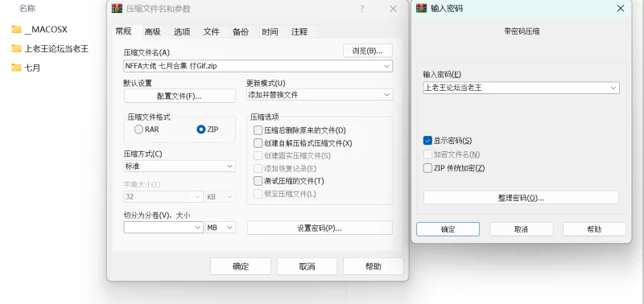The height and width of the screenshot is (304, 644).
Task: Expand the password input history dropdown arrow
Action: coord(613,88)
